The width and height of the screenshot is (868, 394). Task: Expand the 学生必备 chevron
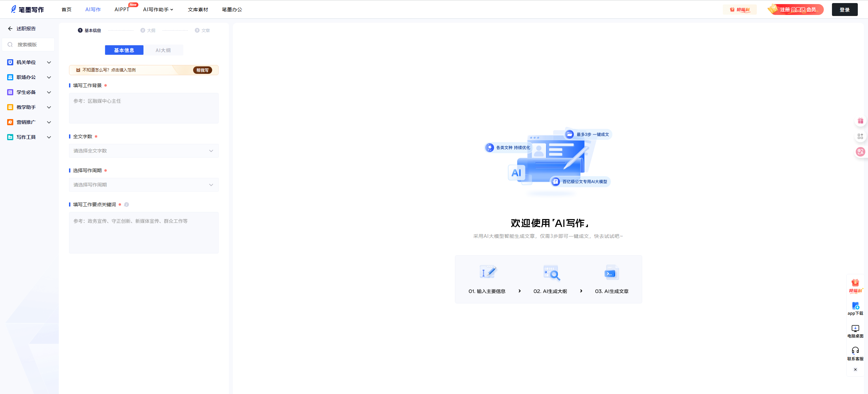tap(49, 92)
